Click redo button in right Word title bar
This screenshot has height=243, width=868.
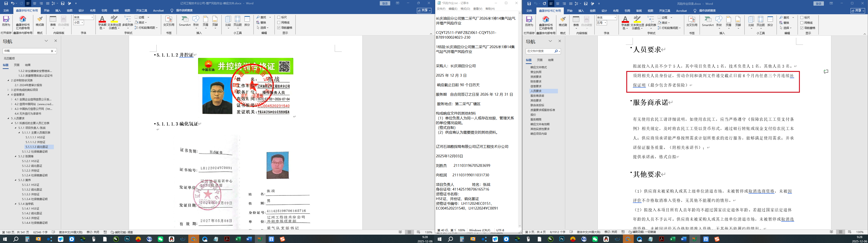(544, 4)
